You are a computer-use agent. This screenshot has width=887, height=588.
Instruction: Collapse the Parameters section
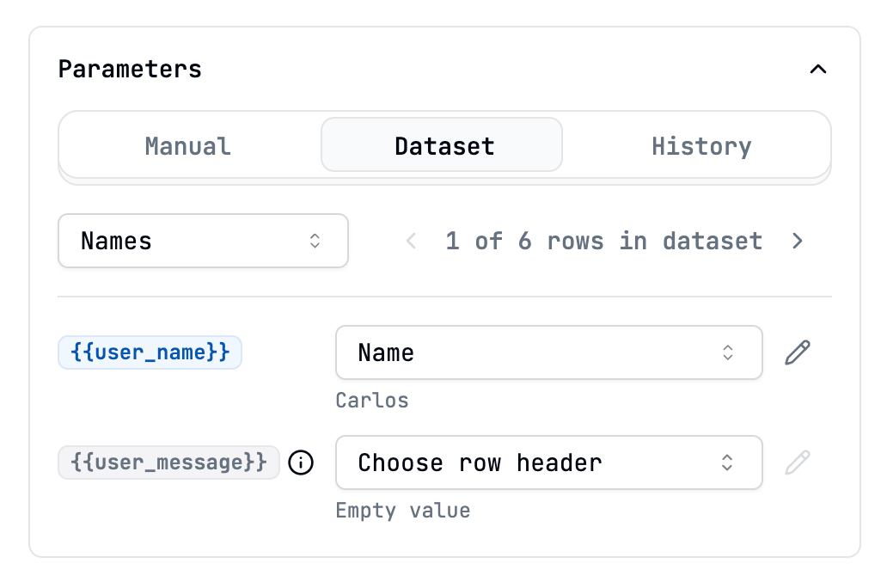818,69
